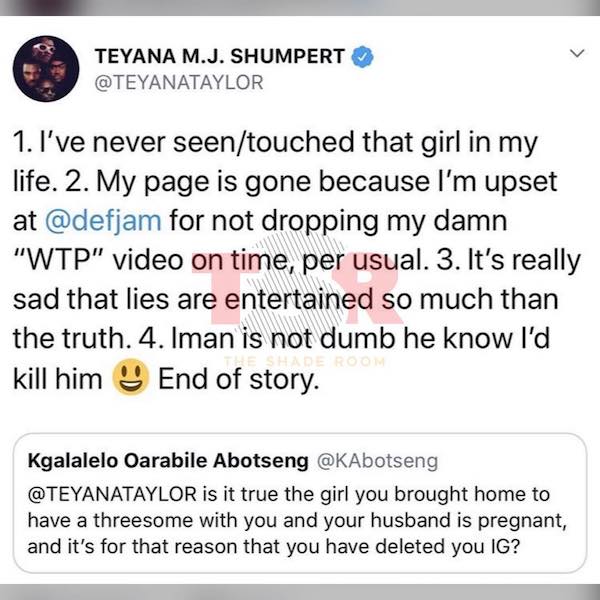Select the @TEYANATAYLOR handle below the name
This screenshot has height=600, width=600.
pos(179,83)
